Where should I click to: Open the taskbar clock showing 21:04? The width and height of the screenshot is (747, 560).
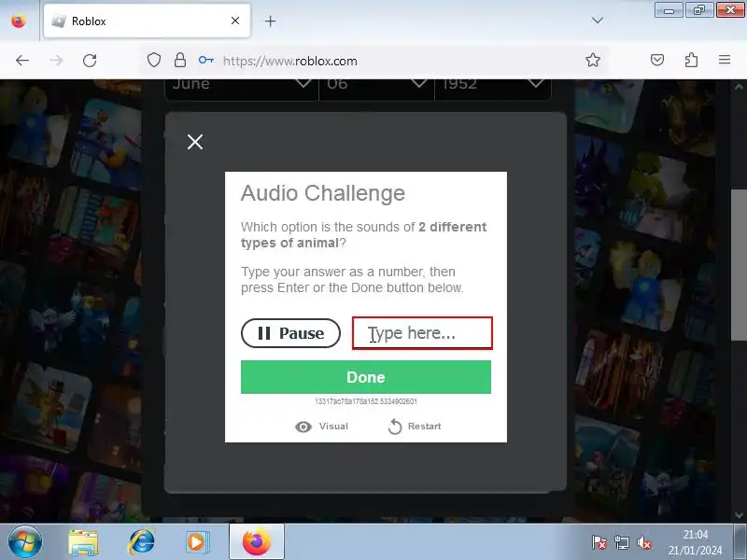coord(695,542)
